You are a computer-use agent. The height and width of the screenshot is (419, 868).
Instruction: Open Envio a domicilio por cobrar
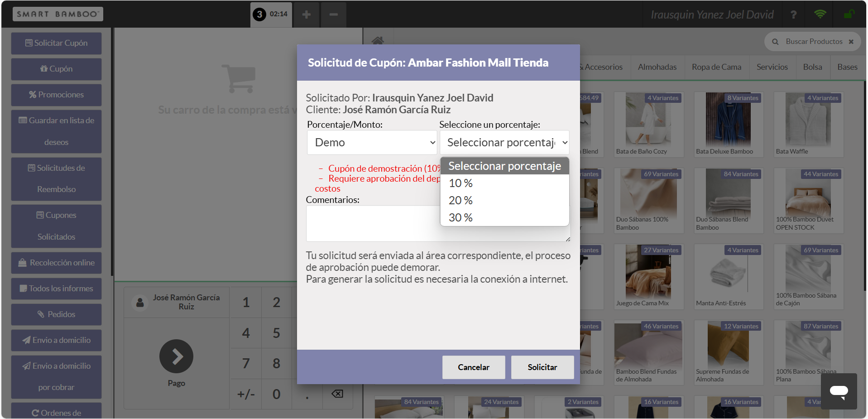56,376
